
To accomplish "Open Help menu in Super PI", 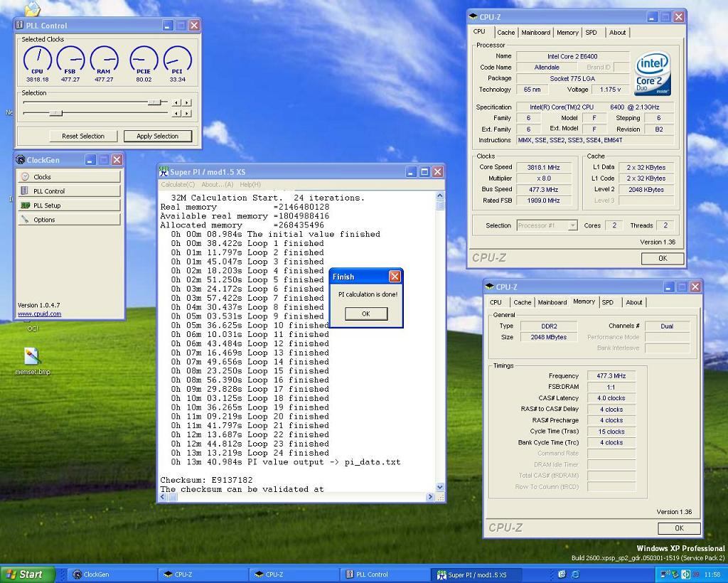I will tap(250, 184).
